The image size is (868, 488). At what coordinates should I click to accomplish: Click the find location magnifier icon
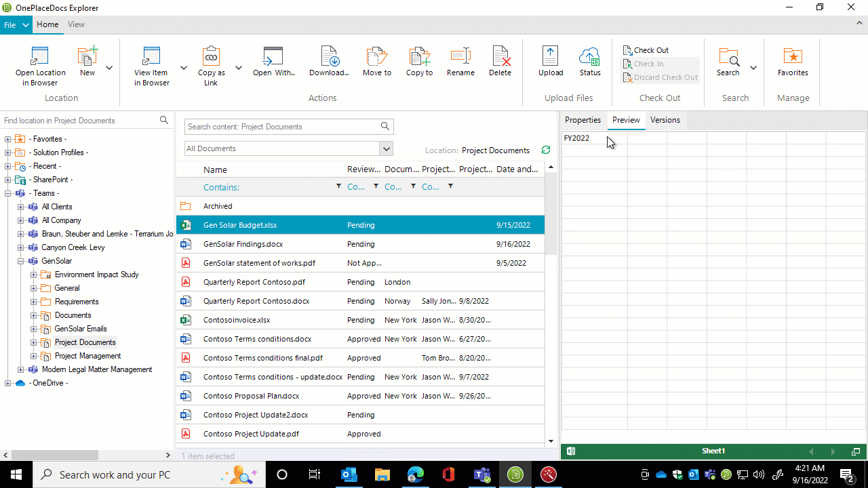164,120
